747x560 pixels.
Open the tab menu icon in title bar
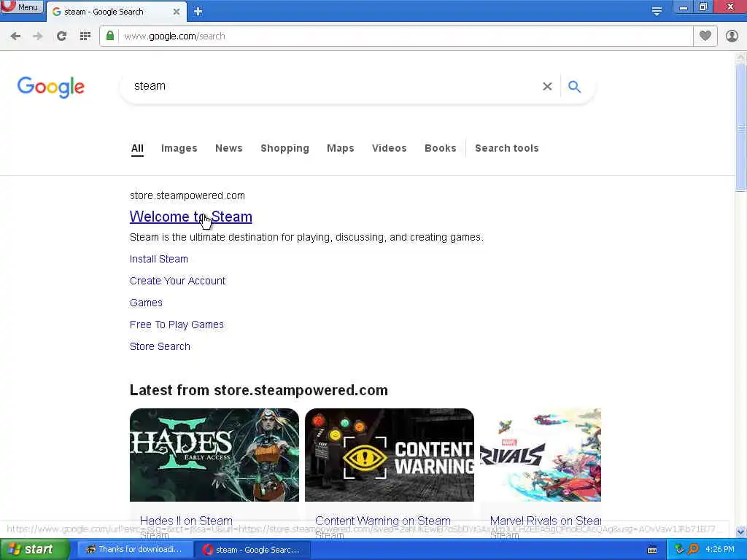click(657, 12)
